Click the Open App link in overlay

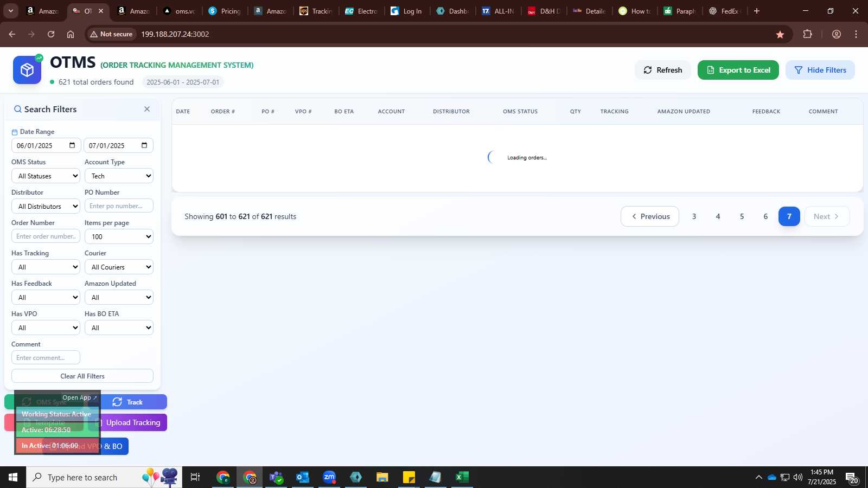(x=80, y=397)
